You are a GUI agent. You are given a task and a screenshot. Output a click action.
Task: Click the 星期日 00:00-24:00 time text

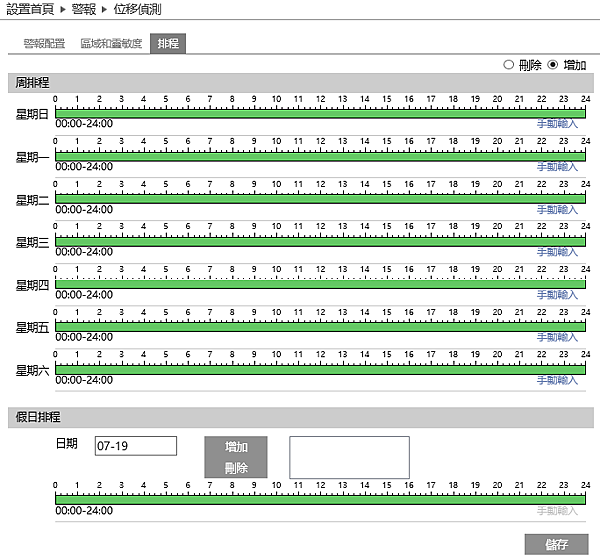coord(84,124)
